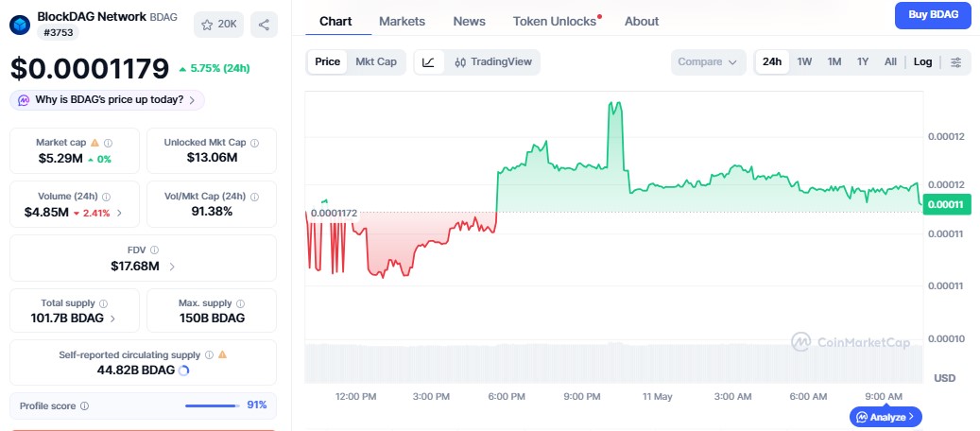Click the $4.85M volume value
The width and height of the screenshot is (980, 431).
(x=46, y=213)
